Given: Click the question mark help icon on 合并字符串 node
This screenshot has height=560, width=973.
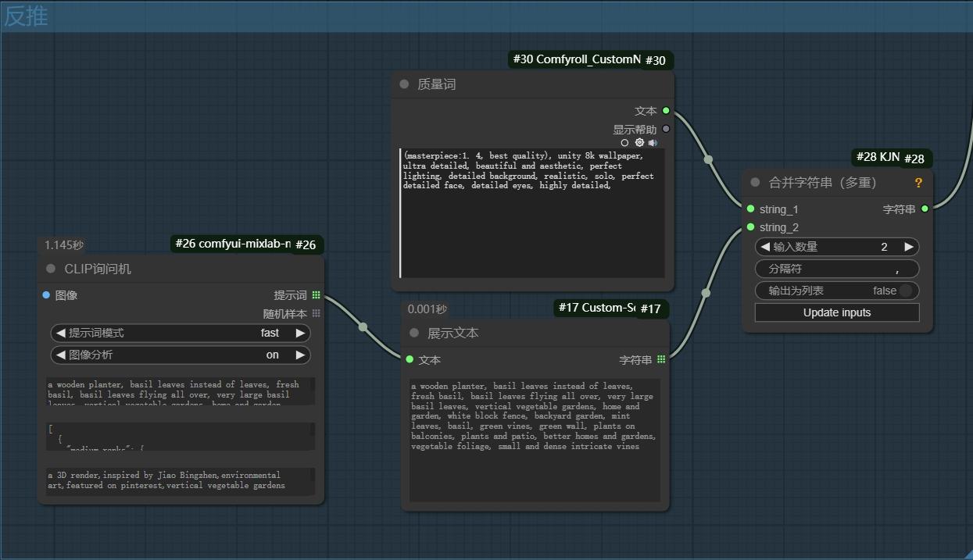Looking at the screenshot, I should [x=918, y=183].
